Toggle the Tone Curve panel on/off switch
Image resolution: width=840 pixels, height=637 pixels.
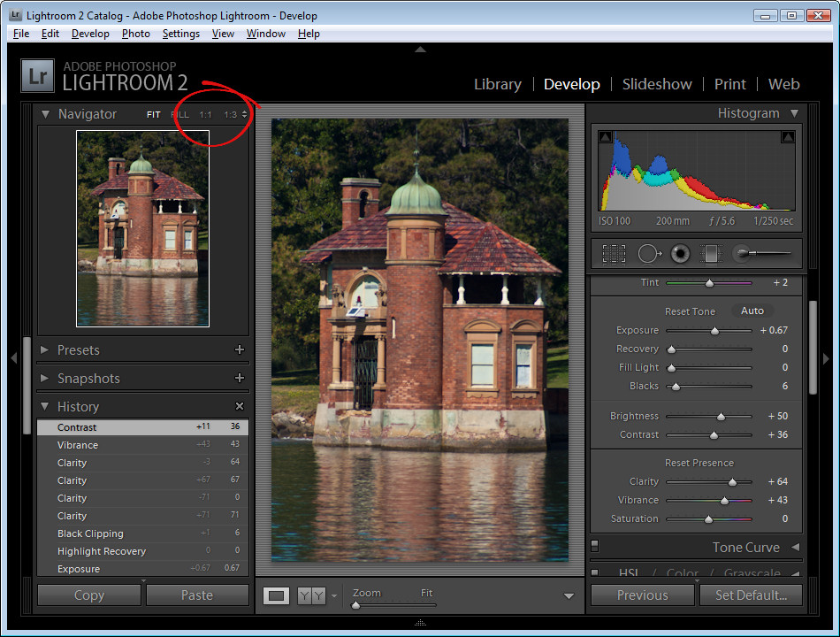tap(595, 546)
